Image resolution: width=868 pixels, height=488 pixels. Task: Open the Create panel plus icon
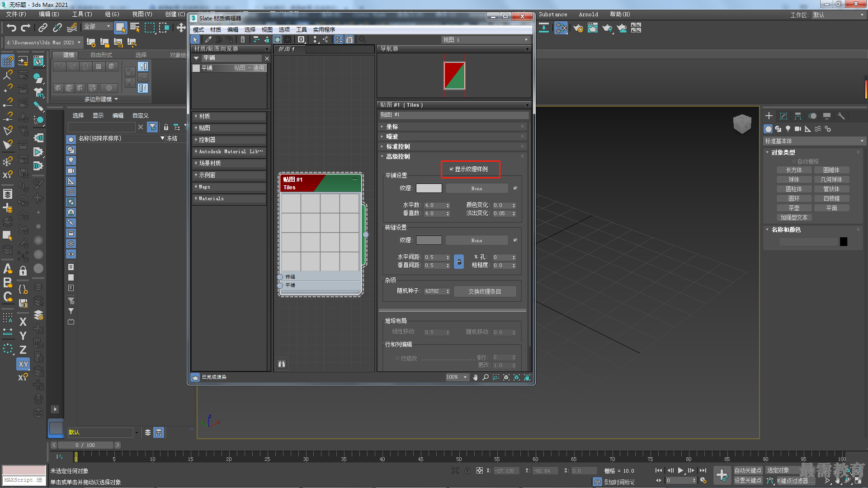click(x=769, y=116)
